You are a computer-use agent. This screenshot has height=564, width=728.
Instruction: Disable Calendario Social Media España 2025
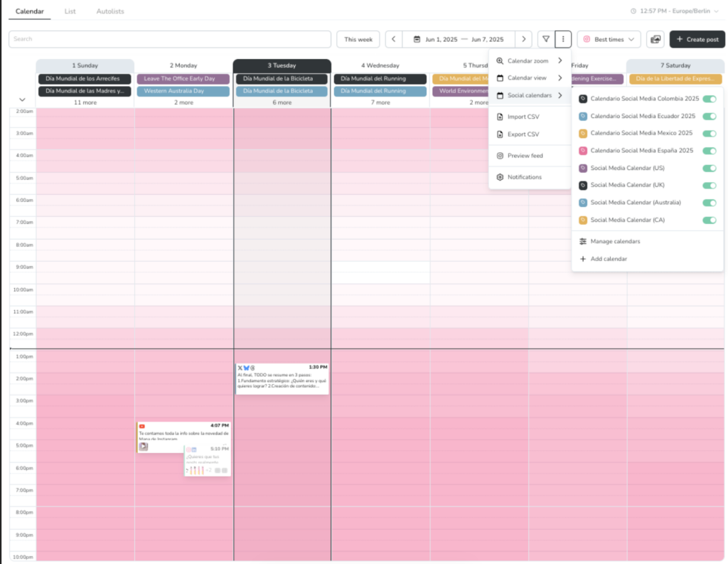point(709,151)
